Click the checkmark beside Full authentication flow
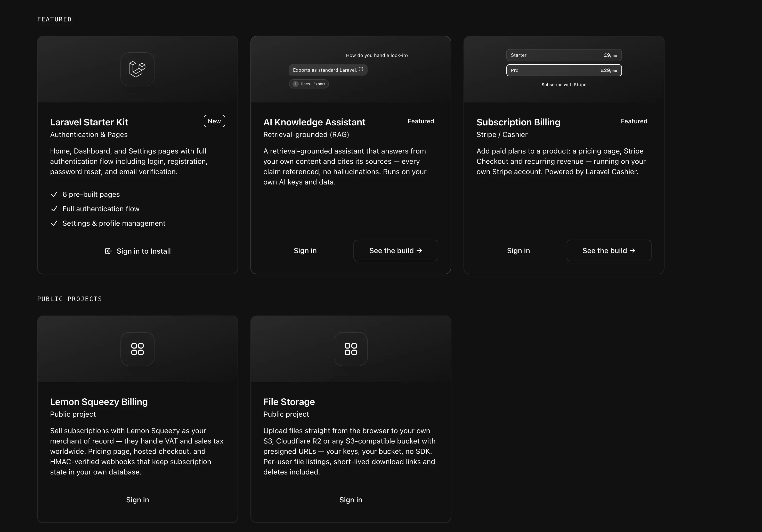This screenshot has height=532, width=762. pos(54,209)
